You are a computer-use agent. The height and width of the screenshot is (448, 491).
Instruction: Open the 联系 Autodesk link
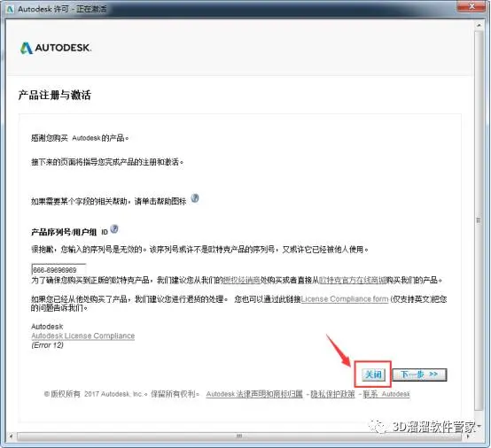pyautogui.click(x=386, y=394)
